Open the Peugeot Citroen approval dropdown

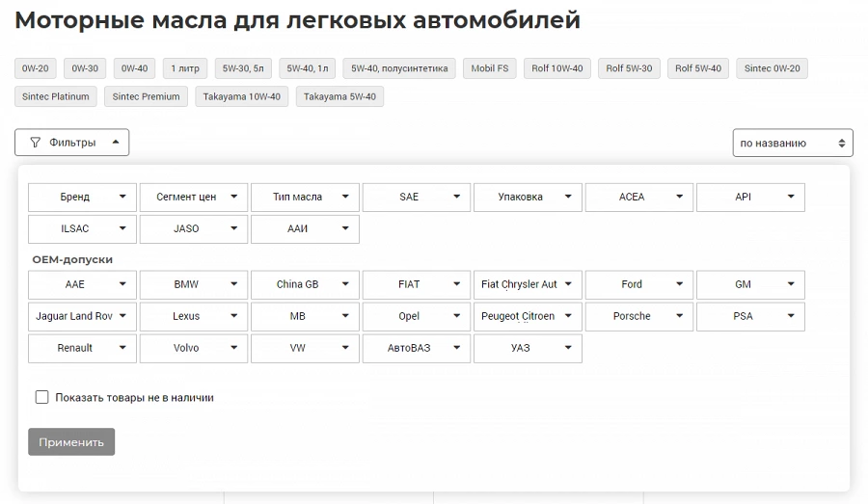(x=529, y=316)
